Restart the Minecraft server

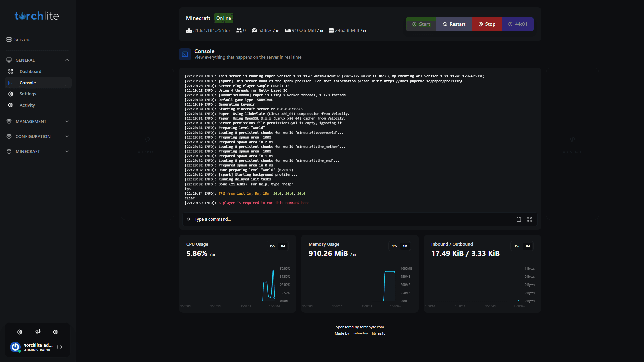coord(454,24)
